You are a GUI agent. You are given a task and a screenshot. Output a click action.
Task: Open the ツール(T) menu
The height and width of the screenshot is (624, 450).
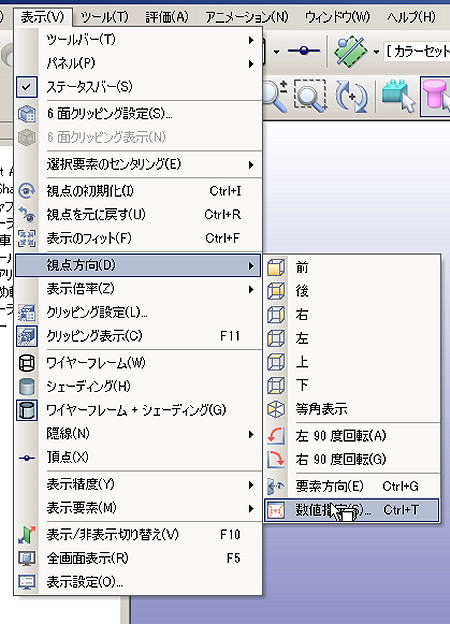pos(105,17)
